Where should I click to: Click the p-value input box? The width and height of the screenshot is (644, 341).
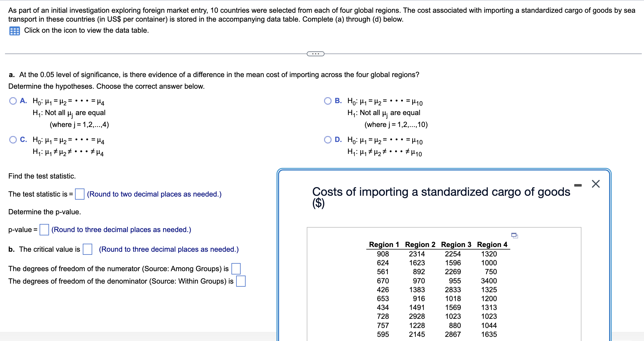[44, 230]
